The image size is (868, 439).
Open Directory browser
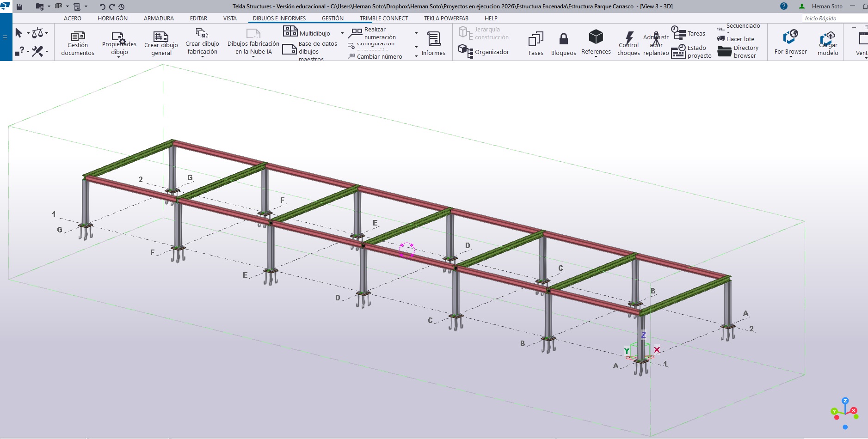(x=738, y=52)
